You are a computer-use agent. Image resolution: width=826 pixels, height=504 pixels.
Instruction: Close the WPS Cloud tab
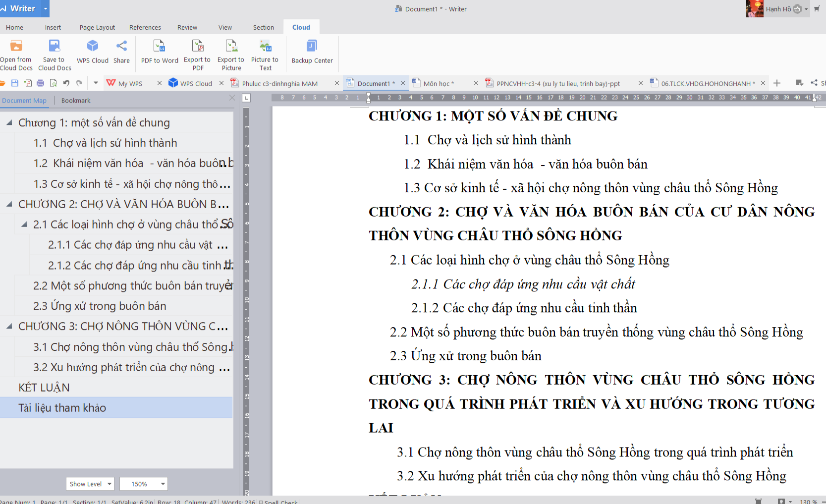[x=221, y=83]
